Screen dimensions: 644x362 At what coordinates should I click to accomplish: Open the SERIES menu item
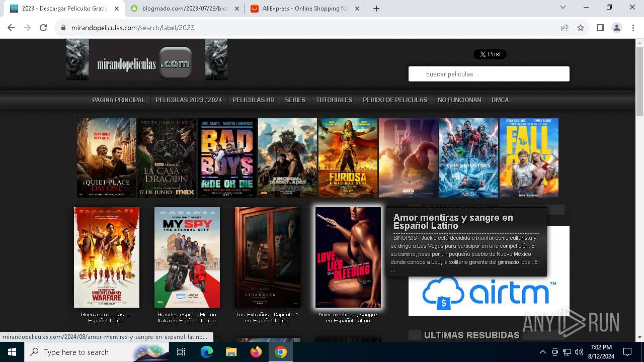(295, 100)
